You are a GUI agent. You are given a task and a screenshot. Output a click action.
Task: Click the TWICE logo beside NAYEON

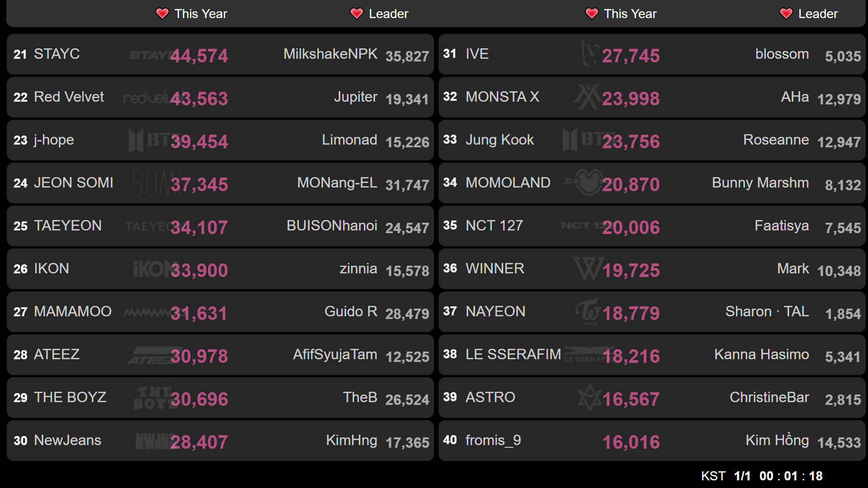589,312
